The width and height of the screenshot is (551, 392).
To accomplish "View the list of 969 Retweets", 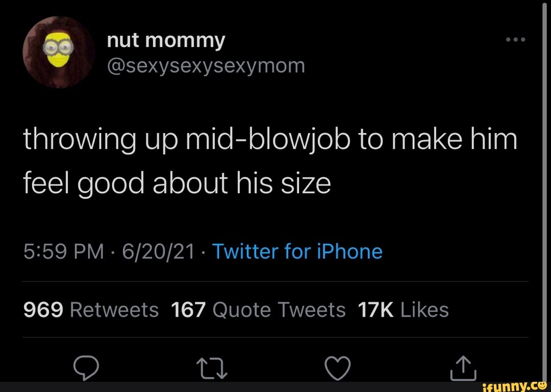I will (91, 309).
